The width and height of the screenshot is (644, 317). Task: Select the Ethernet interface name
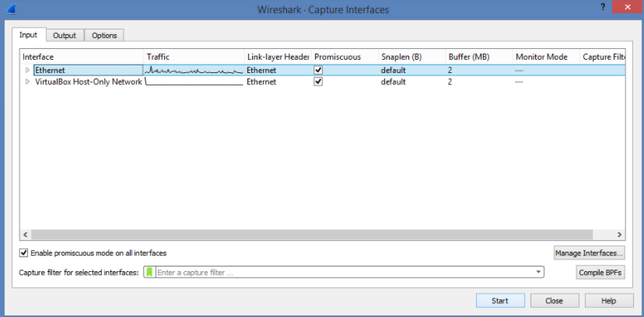coord(50,70)
